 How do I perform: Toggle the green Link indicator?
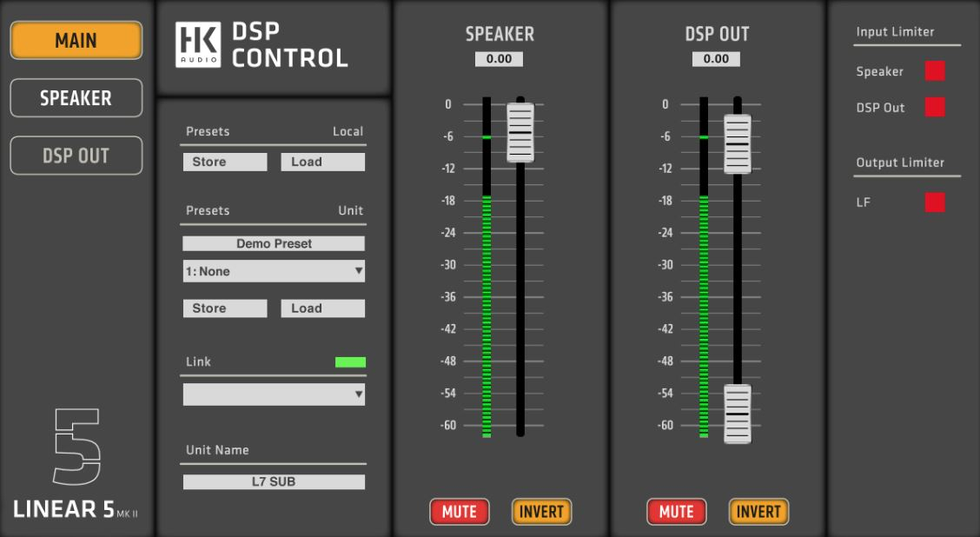[351, 362]
